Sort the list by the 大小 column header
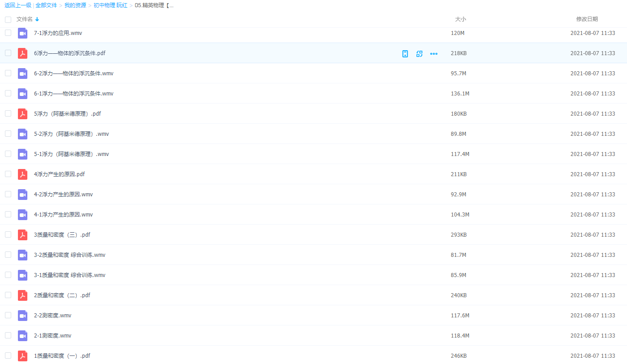This screenshot has height=364, width=627. [460, 19]
